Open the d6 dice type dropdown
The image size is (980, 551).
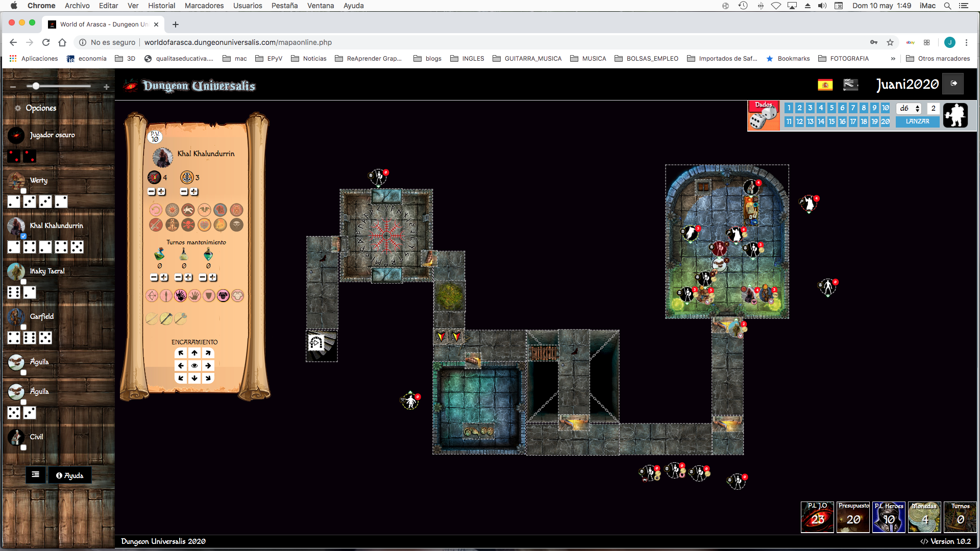pyautogui.click(x=909, y=108)
